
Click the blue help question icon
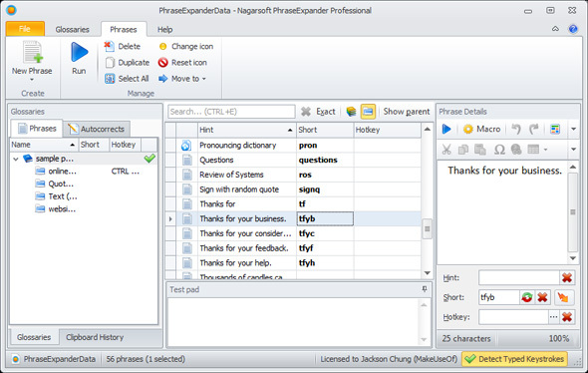pos(573,29)
